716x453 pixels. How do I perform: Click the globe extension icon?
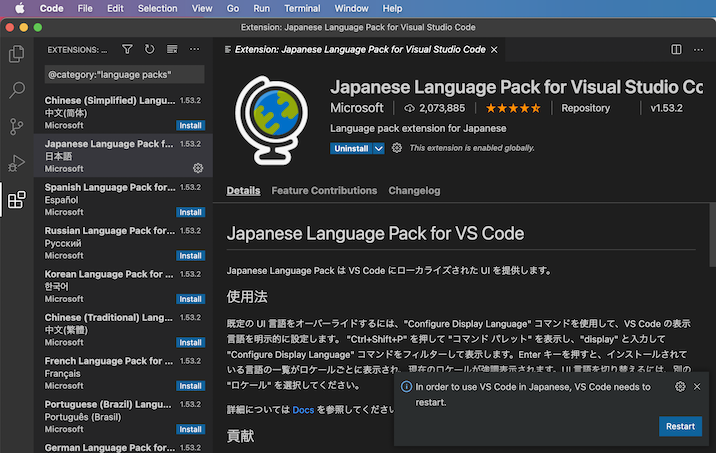(271, 121)
